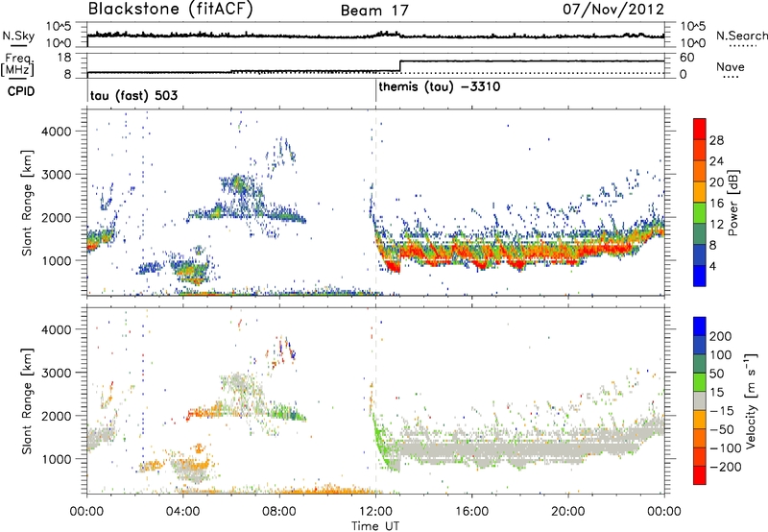Click the dark blue top segment of velocity colorbar
The image size is (768, 532).
700,326
